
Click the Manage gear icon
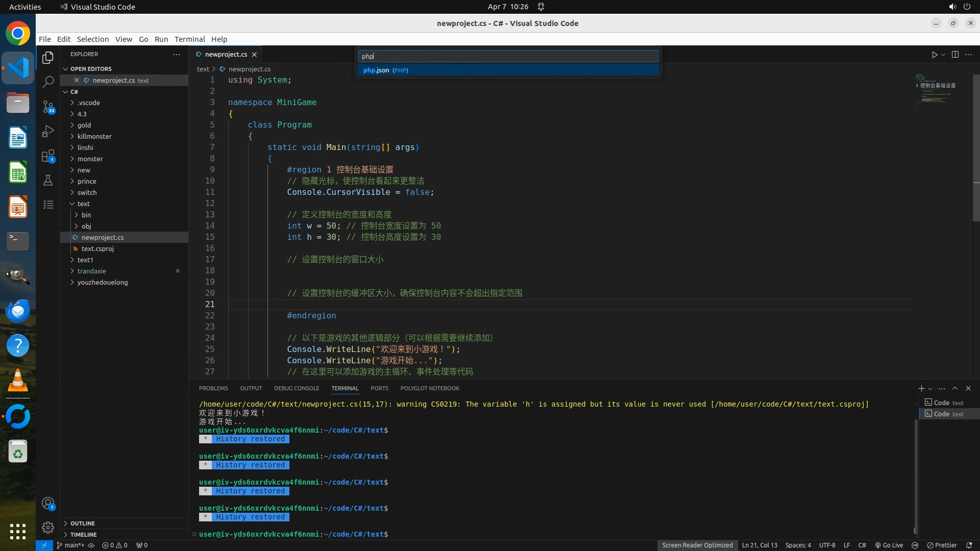point(48,527)
